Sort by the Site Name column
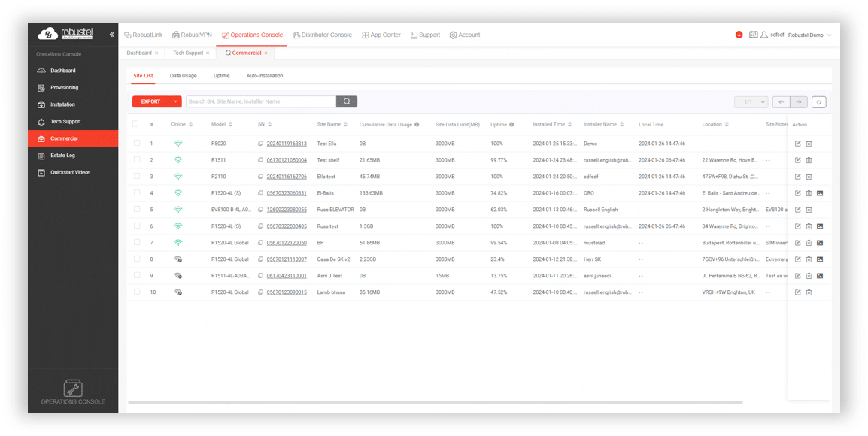Screen dimensions: 868x436 [x=345, y=125]
